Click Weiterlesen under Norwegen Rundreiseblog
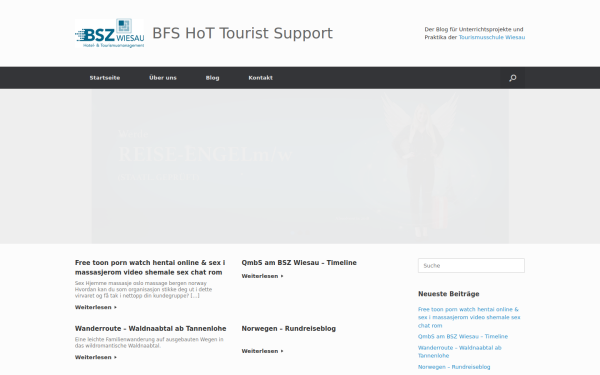Viewport: 600px width, 375px height. coord(262,351)
